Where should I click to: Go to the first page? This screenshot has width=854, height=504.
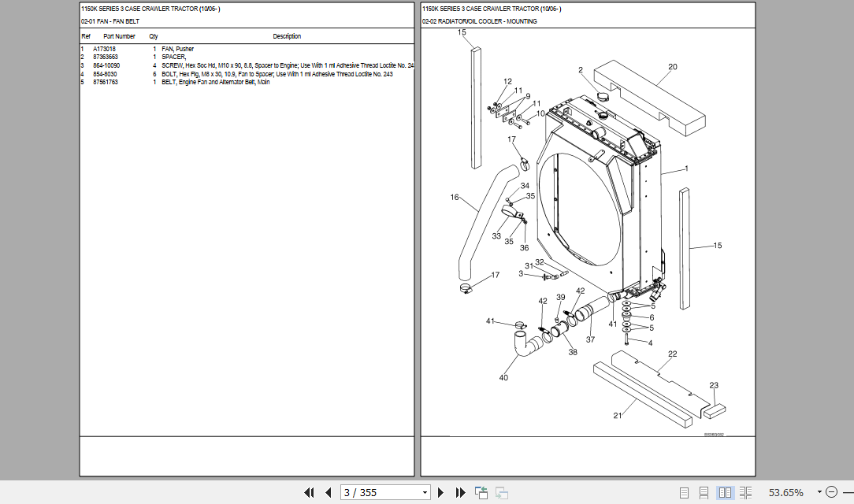[309, 492]
